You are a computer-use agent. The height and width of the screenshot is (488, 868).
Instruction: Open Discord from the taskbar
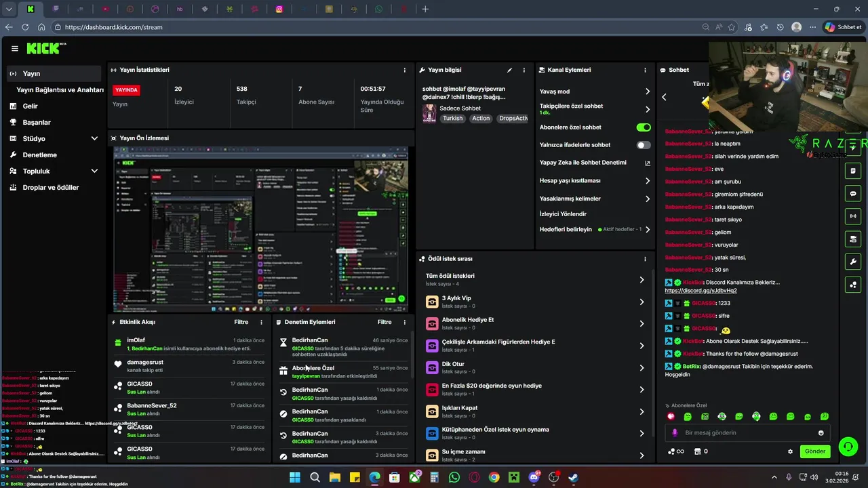tap(534, 477)
